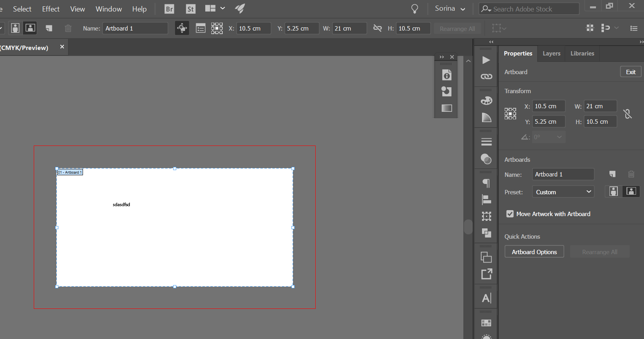Open the Stroke panel icon

(x=486, y=142)
